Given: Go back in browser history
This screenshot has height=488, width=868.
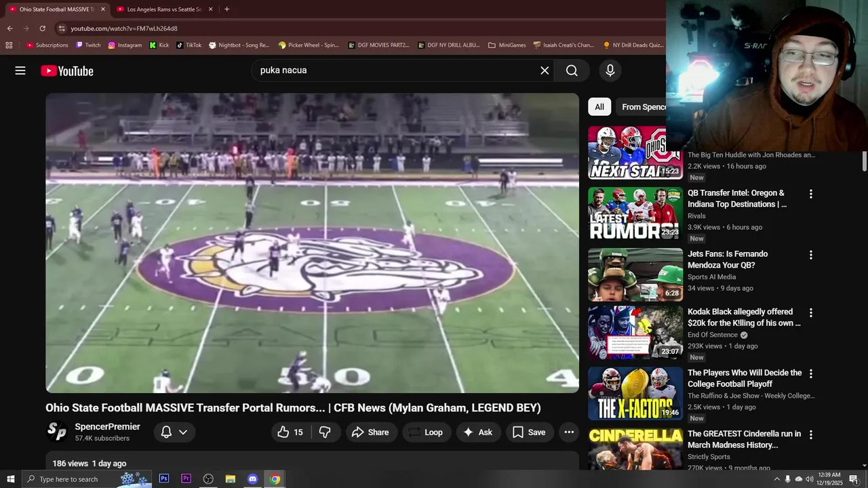Looking at the screenshot, I should tap(9, 28).
